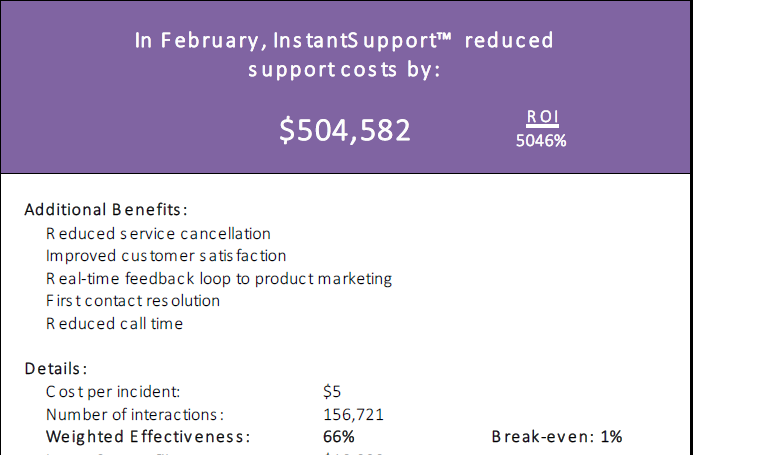Select the 66% effectiveness value
The image size is (768, 455).
(338, 437)
